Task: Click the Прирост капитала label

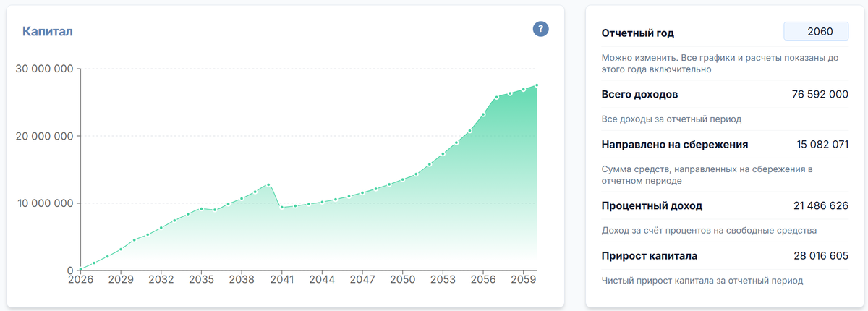Action: point(650,256)
